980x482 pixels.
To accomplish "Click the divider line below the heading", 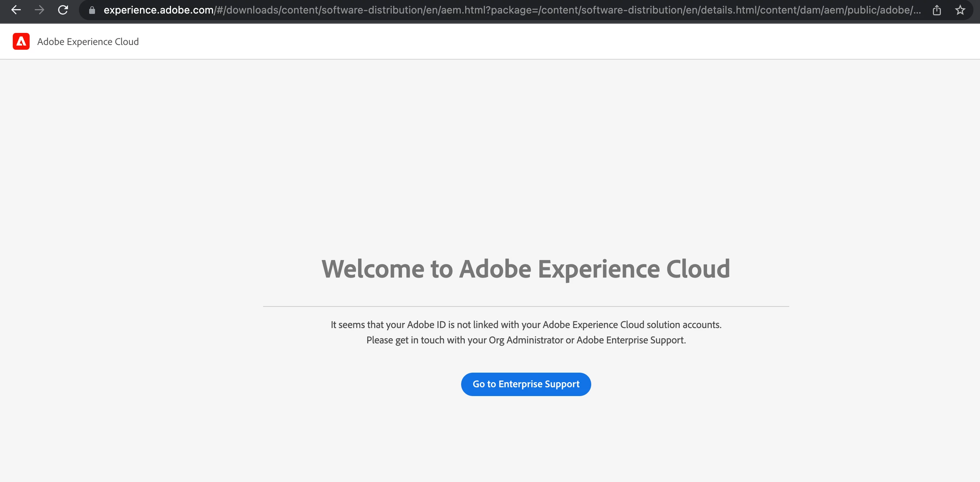I will pos(526,306).
